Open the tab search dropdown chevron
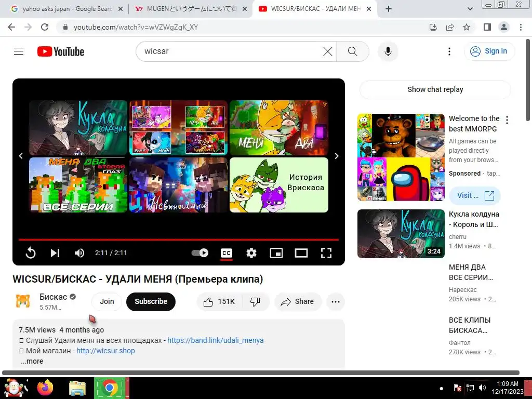 470,9
